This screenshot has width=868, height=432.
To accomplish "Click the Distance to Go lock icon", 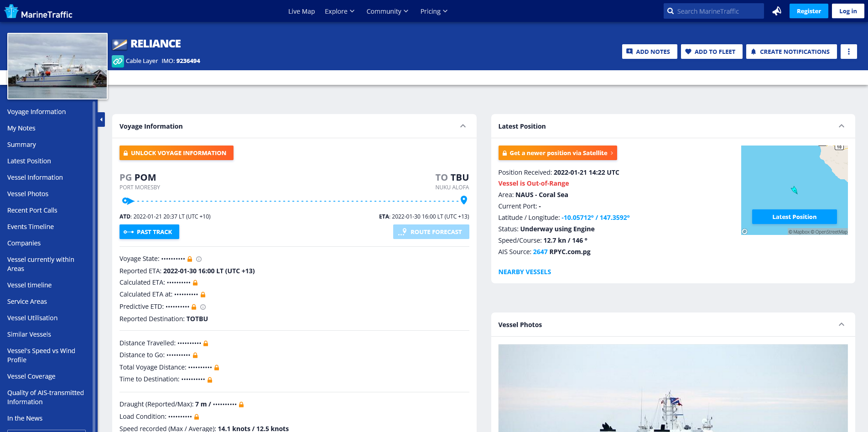I will (195, 355).
